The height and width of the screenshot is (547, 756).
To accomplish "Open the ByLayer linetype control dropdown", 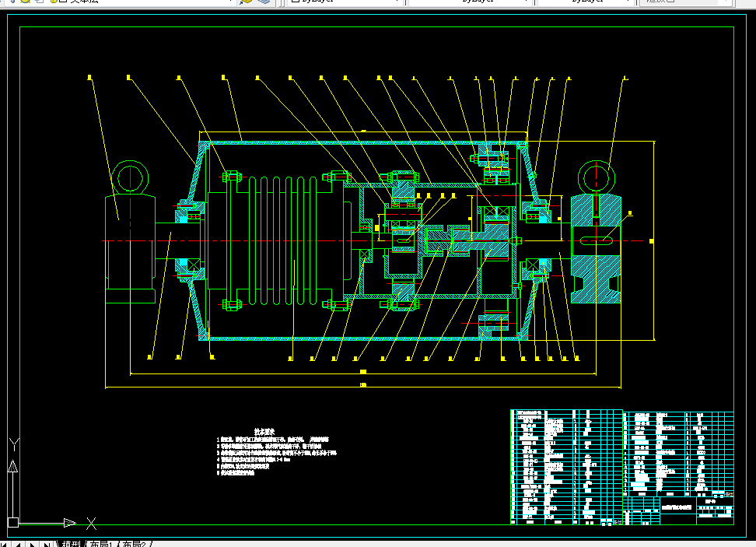I will pos(470,2).
